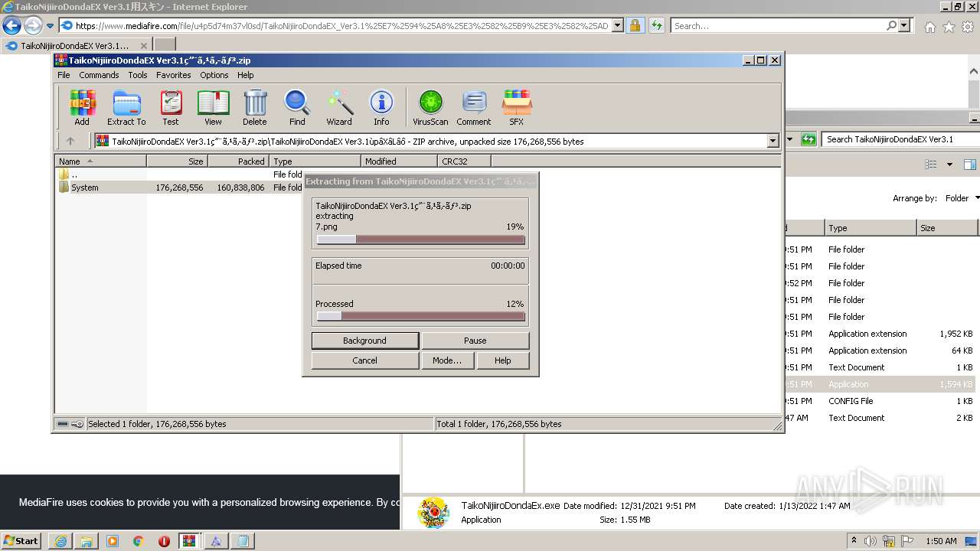Viewport: 980px width, 551px height.
Task: Click the Explorer window refresh arrows icon
Action: (808, 139)
